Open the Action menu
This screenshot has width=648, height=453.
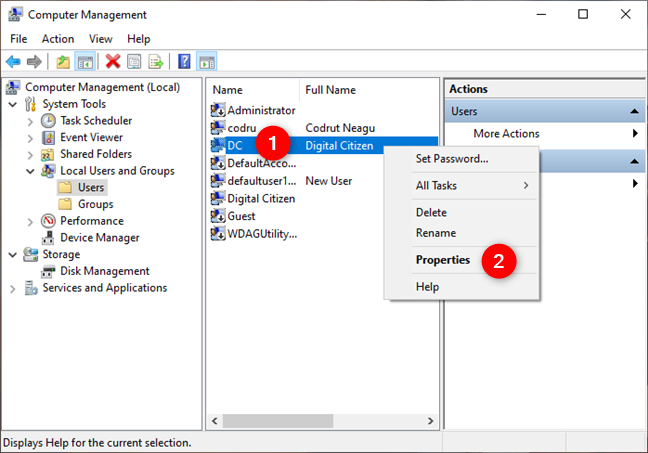click(x=58, y=39)
